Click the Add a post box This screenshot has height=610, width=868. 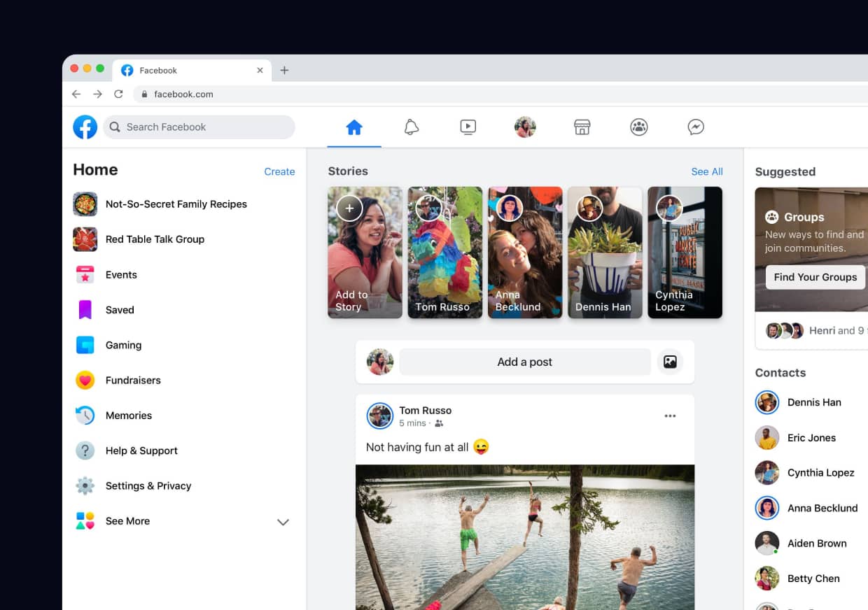click(x=525, y=362)
